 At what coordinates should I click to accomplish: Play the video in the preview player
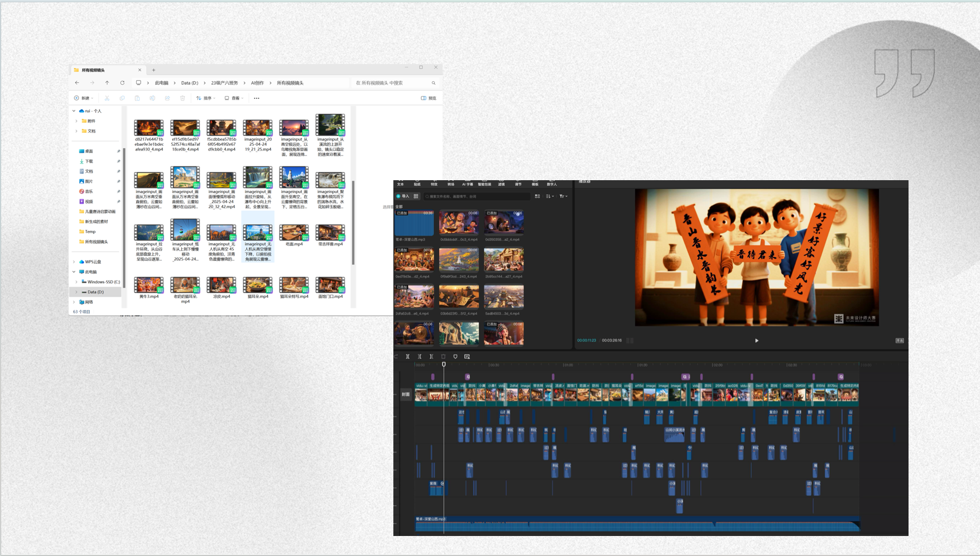pos(756,340)
